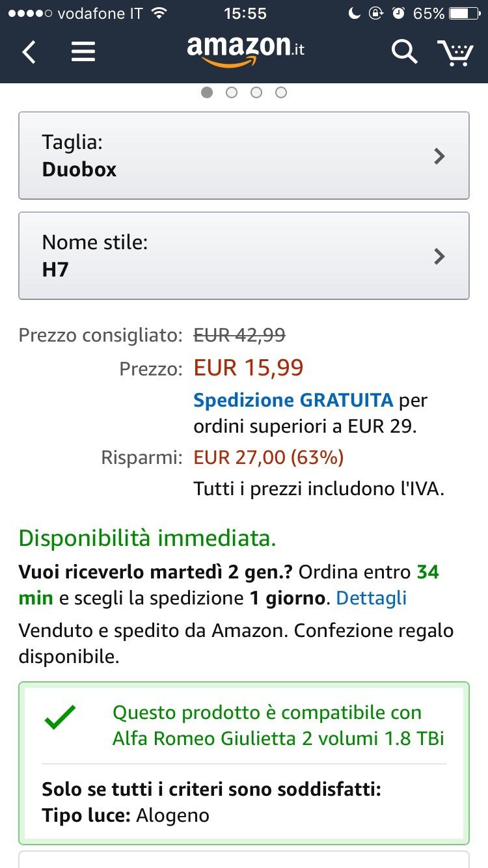The width and height of the screenshot is (488, 868).
Task: Expand the Nome stile H7 selector
Action: tap(243, 256)
